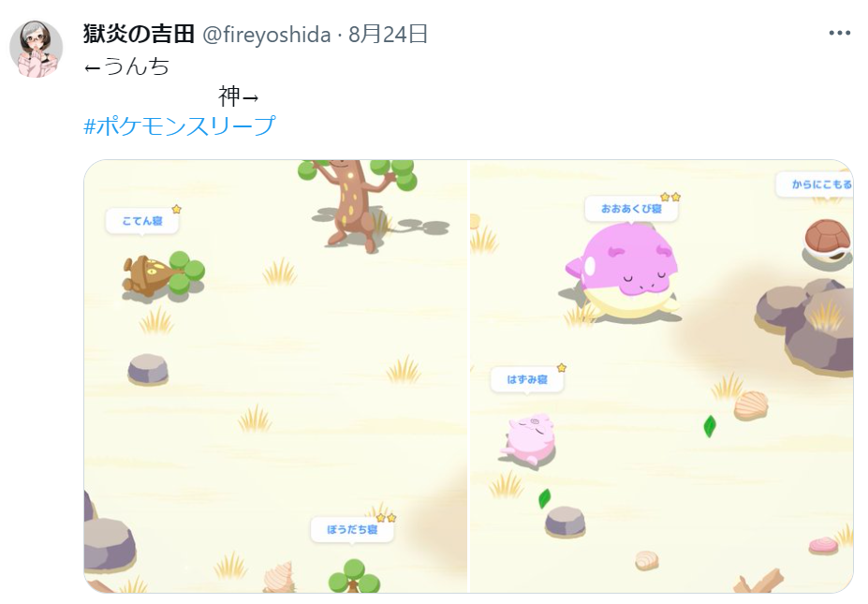
Task: Open 獄炎の吉田's profile avatar
Action: (36, 49)
